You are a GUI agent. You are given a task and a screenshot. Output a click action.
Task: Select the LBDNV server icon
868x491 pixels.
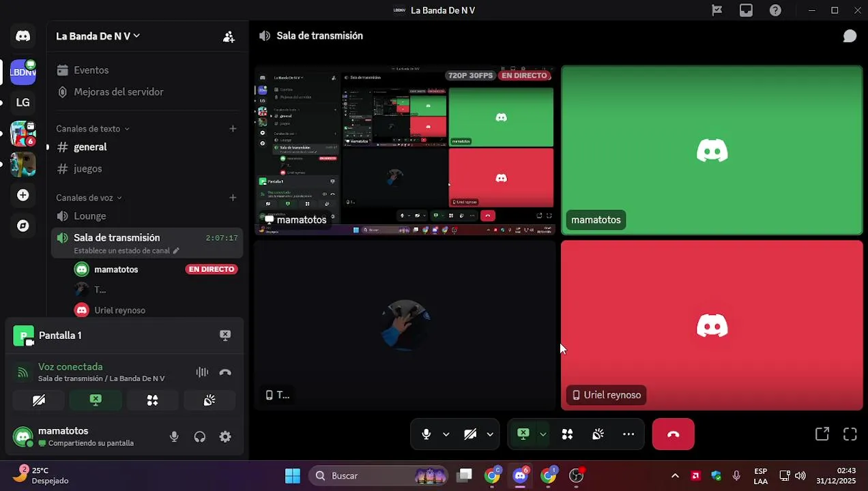pos(23,72)
